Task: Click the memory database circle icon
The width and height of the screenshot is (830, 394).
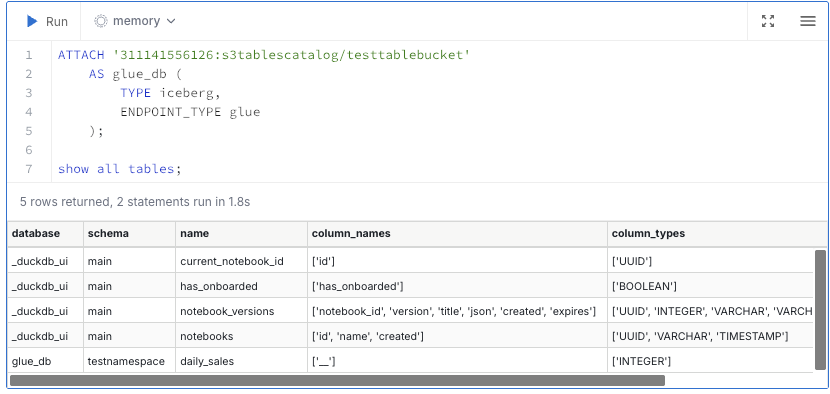Action: coord(101,21)
